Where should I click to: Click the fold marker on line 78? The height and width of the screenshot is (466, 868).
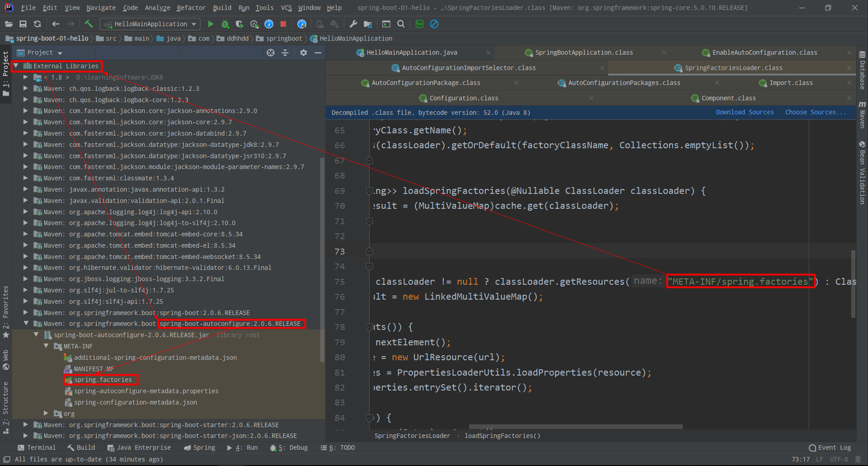[369, 327]
